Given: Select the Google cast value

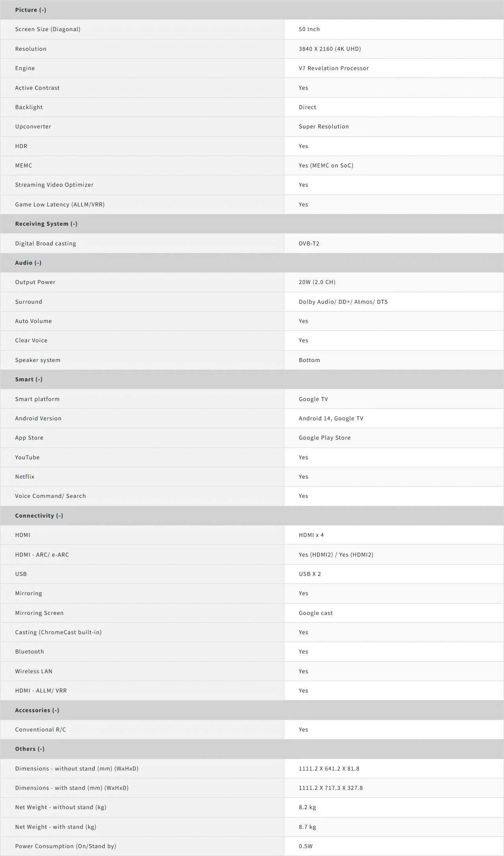Looking at the screenshot, I should click(x=315, y=613).
